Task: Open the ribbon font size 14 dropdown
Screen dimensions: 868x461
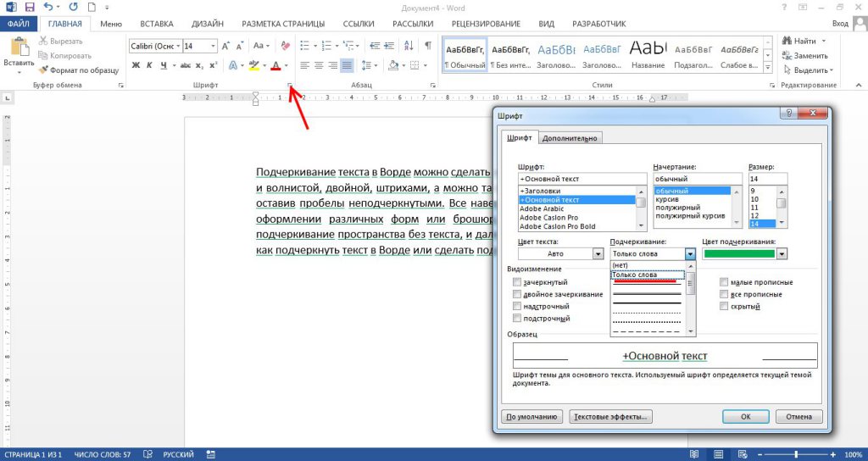Action: 213,47
